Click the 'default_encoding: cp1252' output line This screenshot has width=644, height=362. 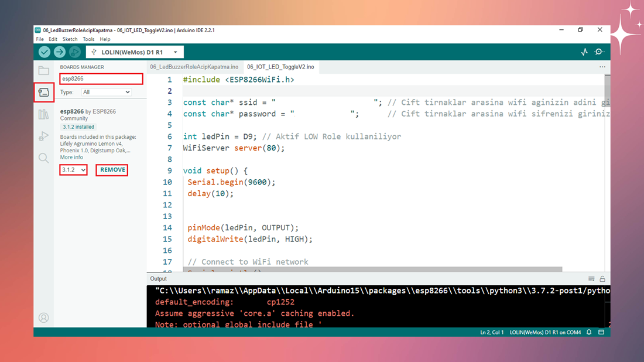225,302
